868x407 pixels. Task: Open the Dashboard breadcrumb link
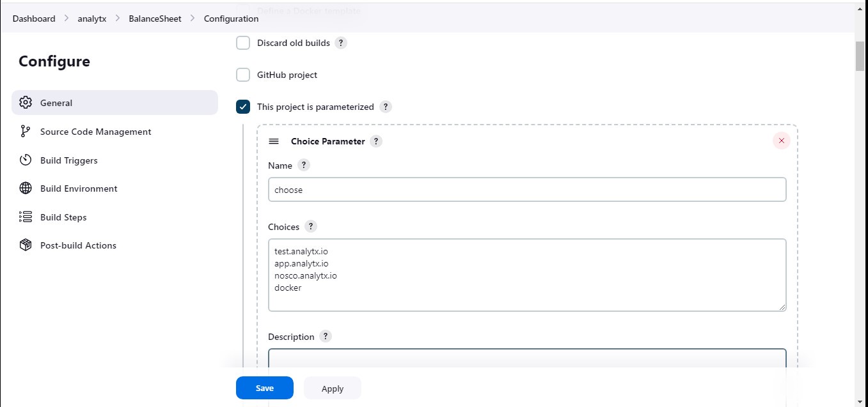click(34, 19)
